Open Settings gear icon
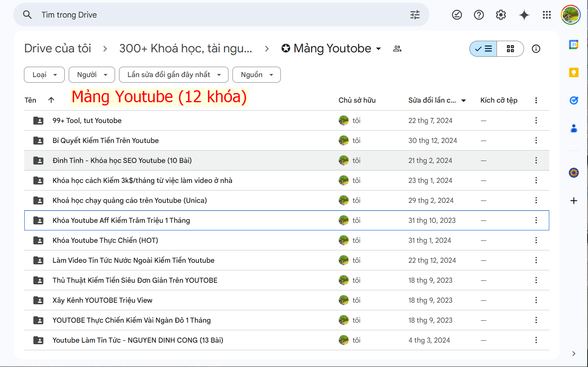The image size is (588, 367). tap(501, 15)
